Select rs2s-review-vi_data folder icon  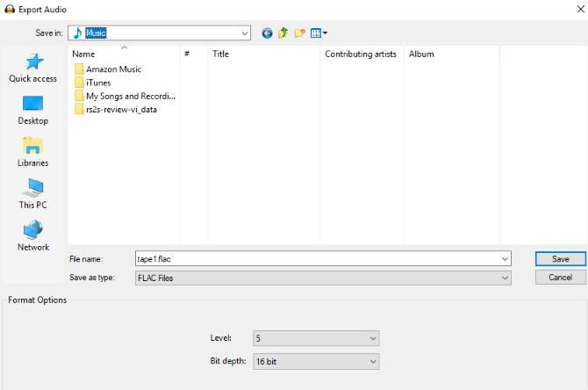click(x=79, y=110)
